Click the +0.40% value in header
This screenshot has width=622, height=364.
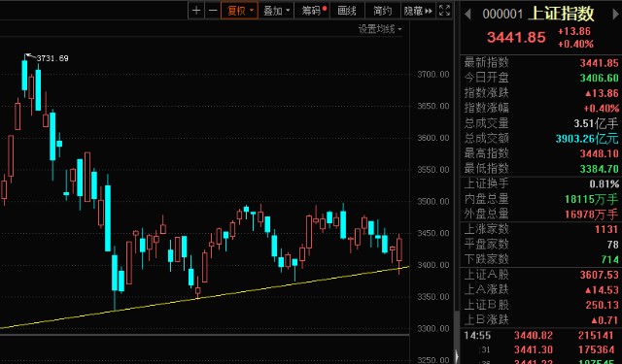pyautogui.click(x=575, y=44)
